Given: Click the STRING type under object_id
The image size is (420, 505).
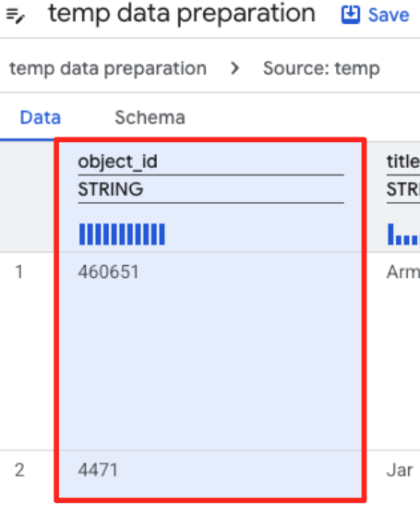Looking at the screenshot, I should click(111, 189).
